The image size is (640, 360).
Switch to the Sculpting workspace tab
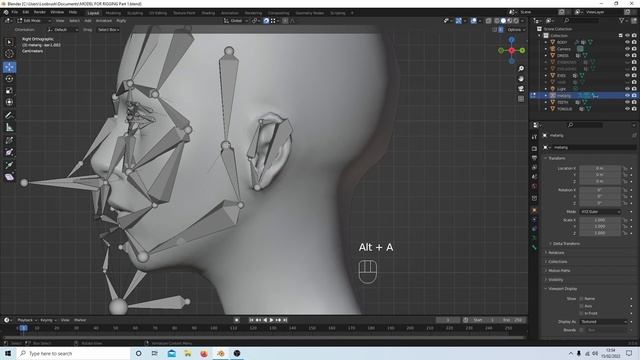click(135, 13)
